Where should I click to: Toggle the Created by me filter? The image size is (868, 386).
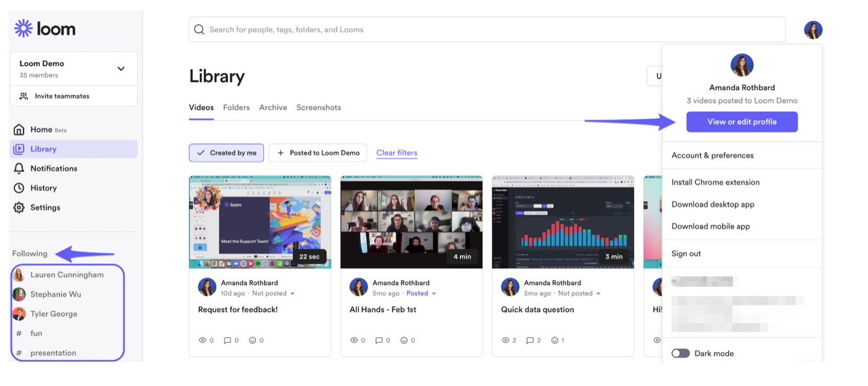click(226, 153)
